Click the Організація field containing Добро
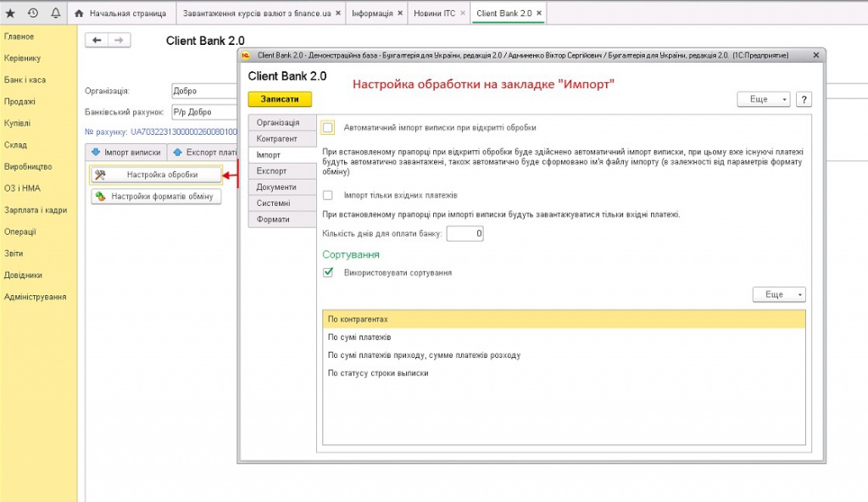The width and height of the screenshot is (868, 502). tap(204, 91)
